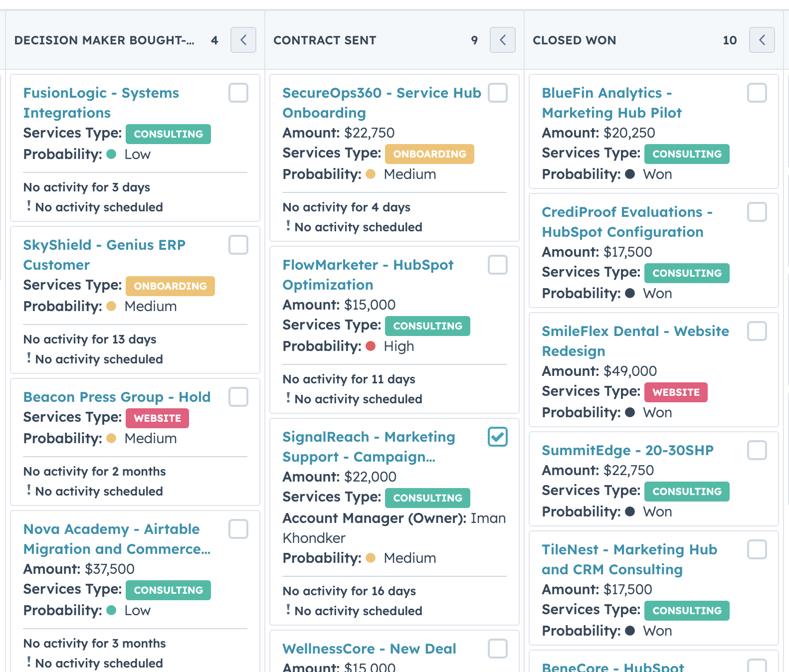
Task: Click the CONSULTING tag on FusionLogic card
Action: tap(168, 134)
